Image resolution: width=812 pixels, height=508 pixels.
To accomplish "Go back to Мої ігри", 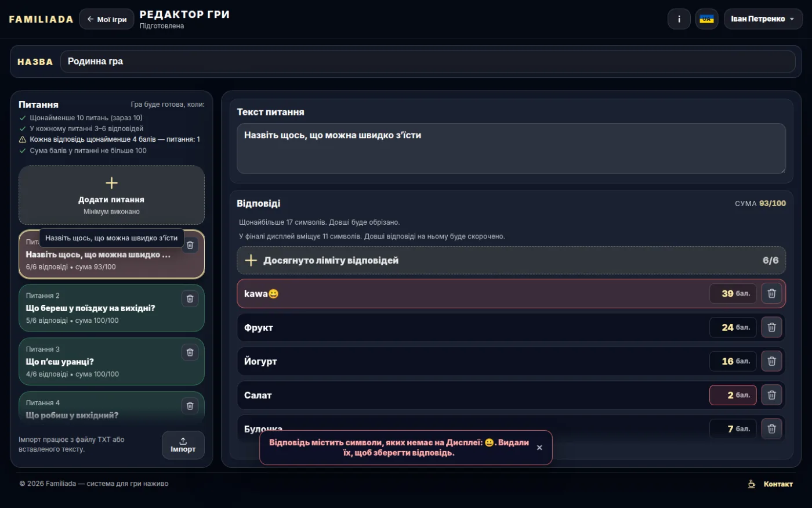I will (x=107, y=19).
